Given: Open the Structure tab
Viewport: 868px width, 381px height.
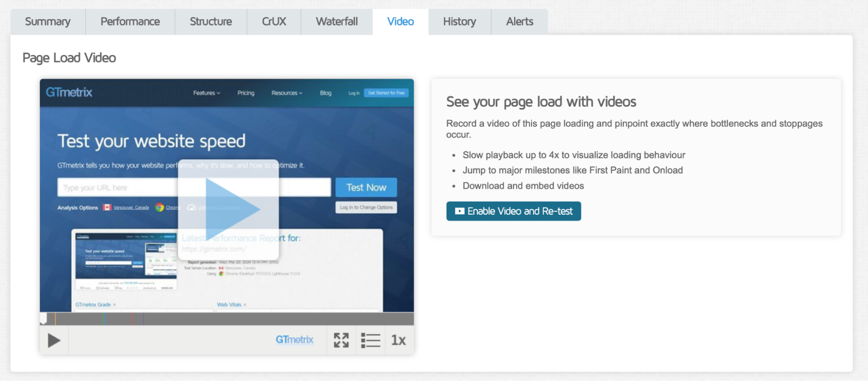Looking at the screenshot, I should coord(211,22).
